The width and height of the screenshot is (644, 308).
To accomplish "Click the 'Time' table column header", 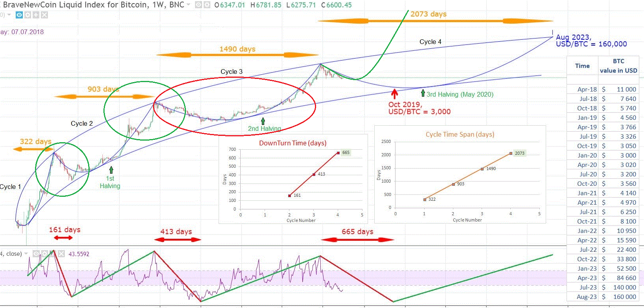I will 582,66.
